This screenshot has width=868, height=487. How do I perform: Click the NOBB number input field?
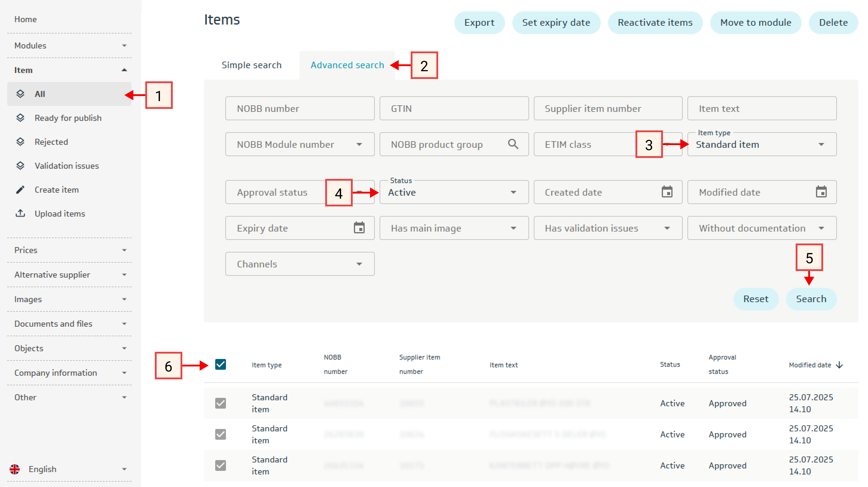(x=299, y=108)
